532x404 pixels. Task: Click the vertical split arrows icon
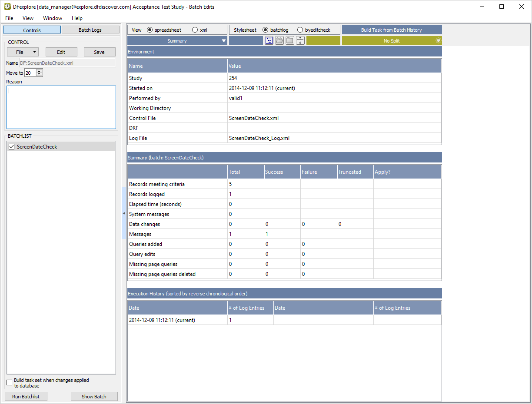[300, 40]
